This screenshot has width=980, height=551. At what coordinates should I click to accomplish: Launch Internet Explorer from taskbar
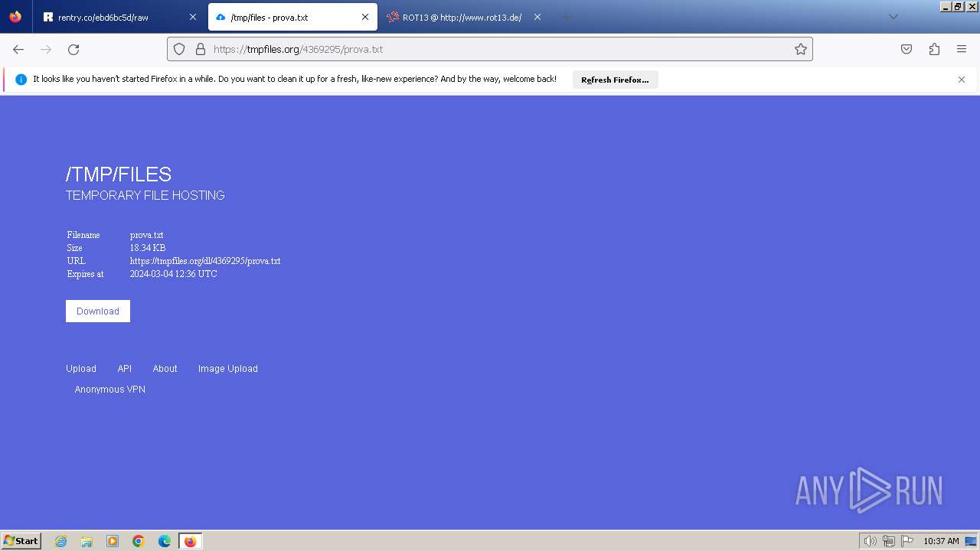click(x=61, y=541)
